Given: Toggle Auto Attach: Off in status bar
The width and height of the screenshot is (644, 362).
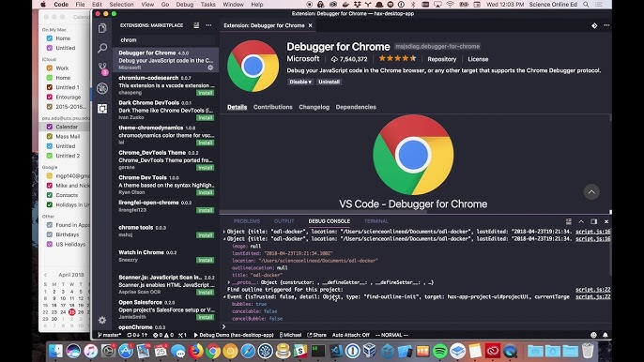Looking at the screenshot, I should pos(351,335).
